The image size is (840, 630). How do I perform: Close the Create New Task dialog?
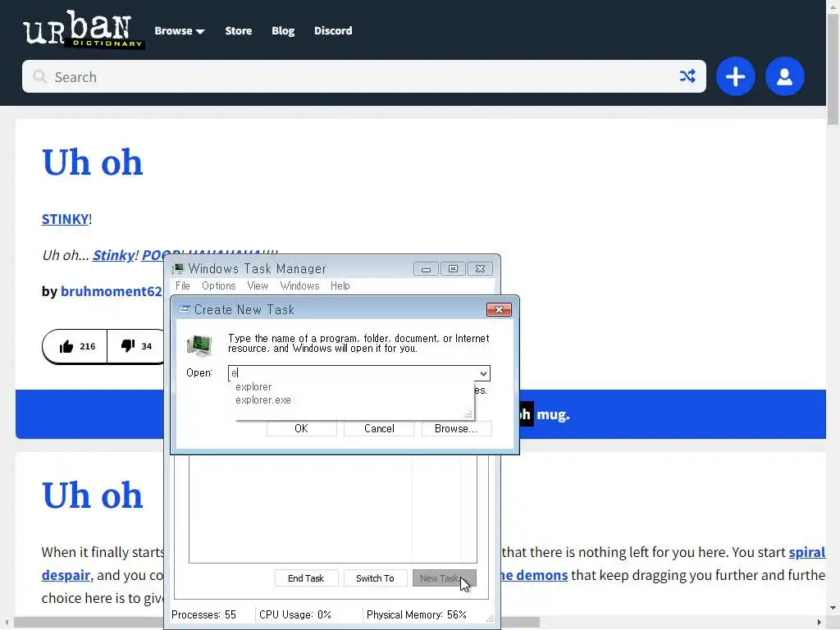(x=499, y=309)
